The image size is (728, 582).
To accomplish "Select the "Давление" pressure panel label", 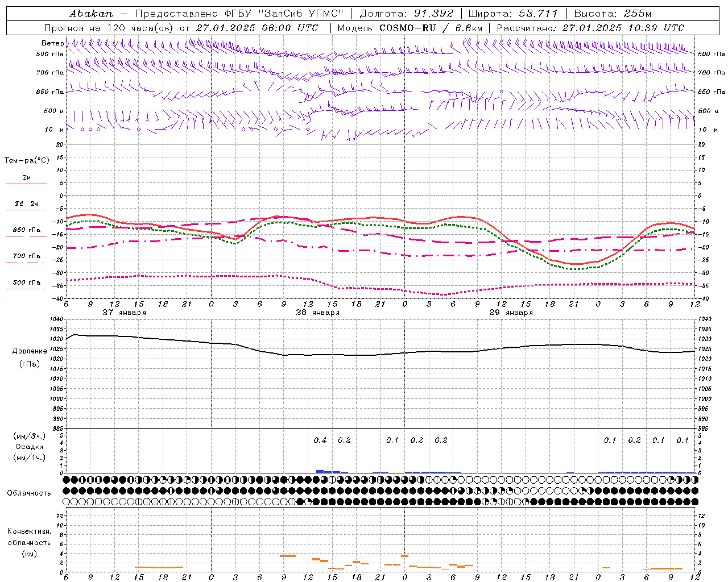I will click(30, 351).
